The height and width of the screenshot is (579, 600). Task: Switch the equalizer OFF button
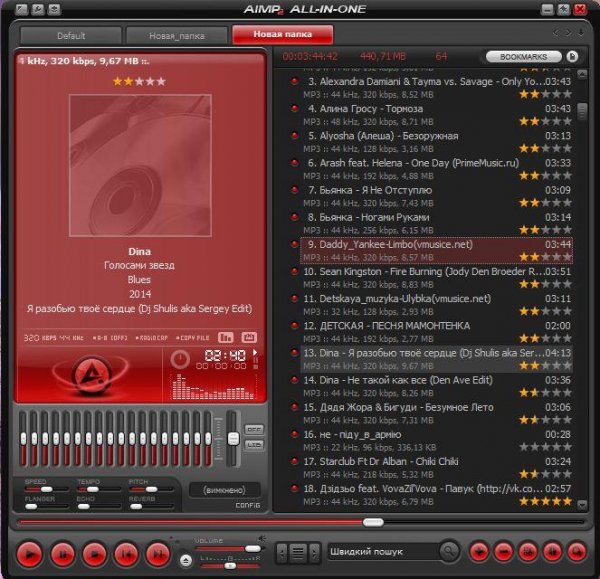tap(254, 429)
